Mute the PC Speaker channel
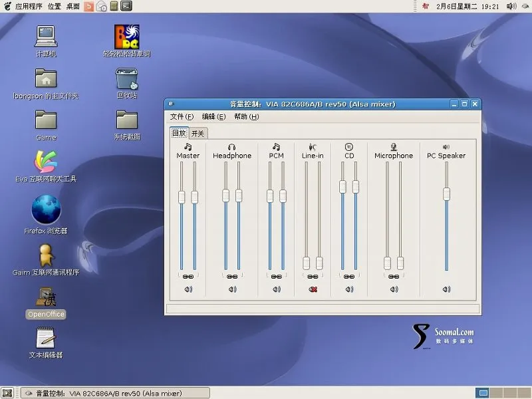 pos(446,289)
